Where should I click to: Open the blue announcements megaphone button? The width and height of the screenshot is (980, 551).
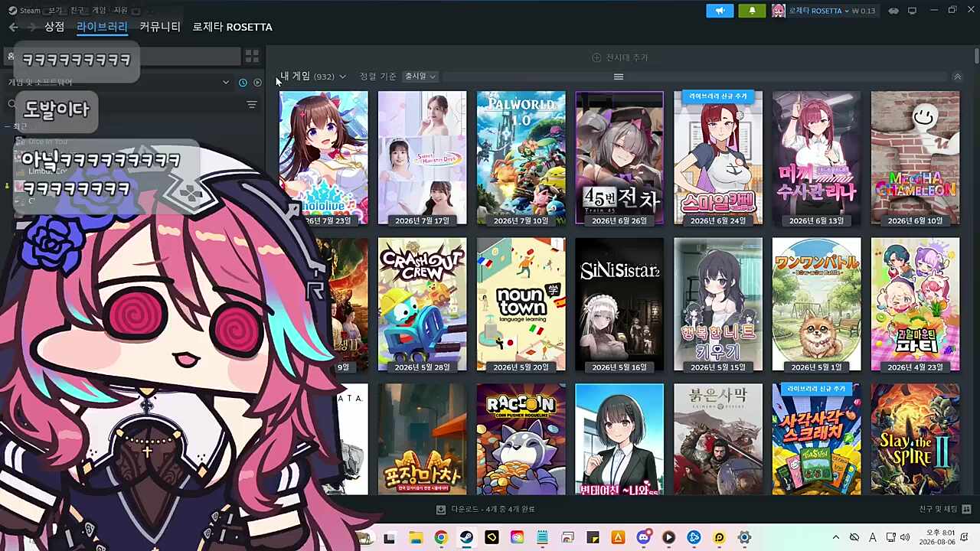click(x=720, y=11)
